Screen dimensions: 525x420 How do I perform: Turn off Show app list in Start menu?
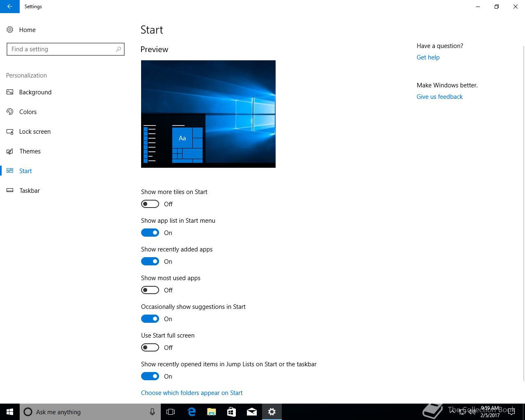(150, 233)
